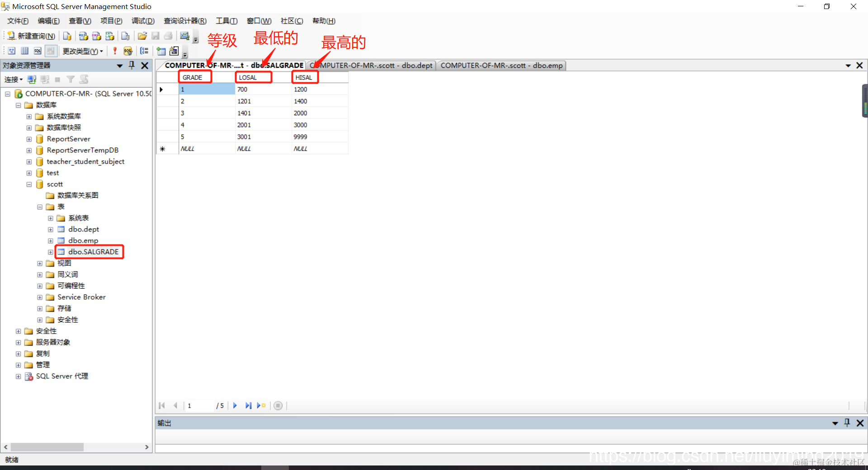Move to first record navigation button
The height and width of the screenshot is (470, 868).
[x=162, y=405]
